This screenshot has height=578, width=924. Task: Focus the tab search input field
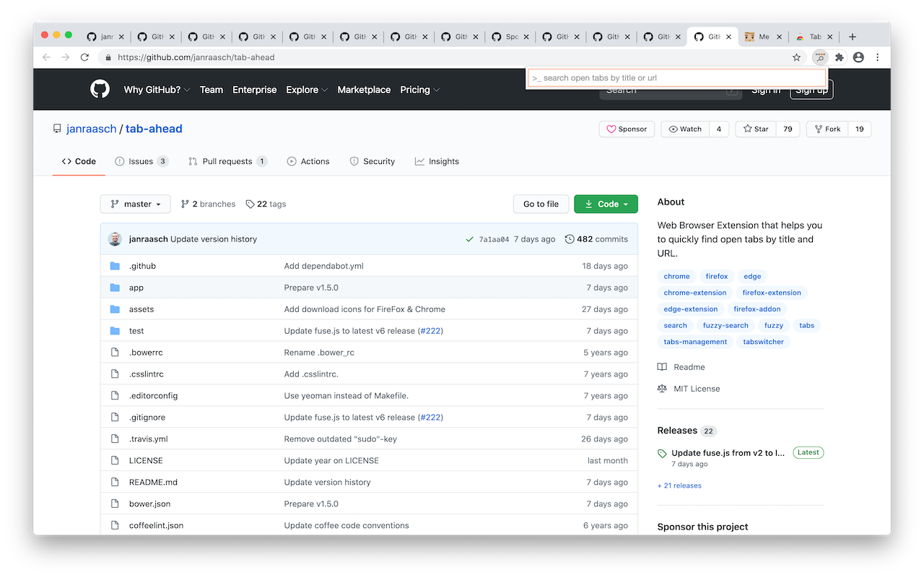pyautogui.click(x=677, y=78)
